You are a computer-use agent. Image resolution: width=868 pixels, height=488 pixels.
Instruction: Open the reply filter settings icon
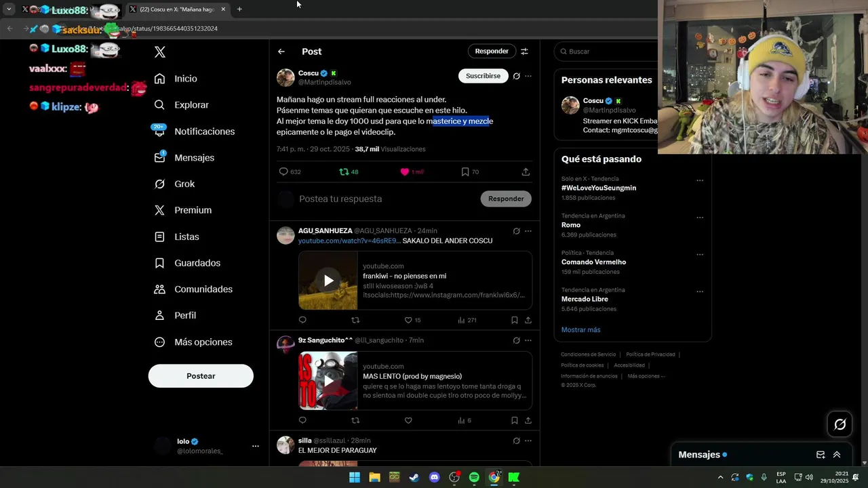click(524, 52)
